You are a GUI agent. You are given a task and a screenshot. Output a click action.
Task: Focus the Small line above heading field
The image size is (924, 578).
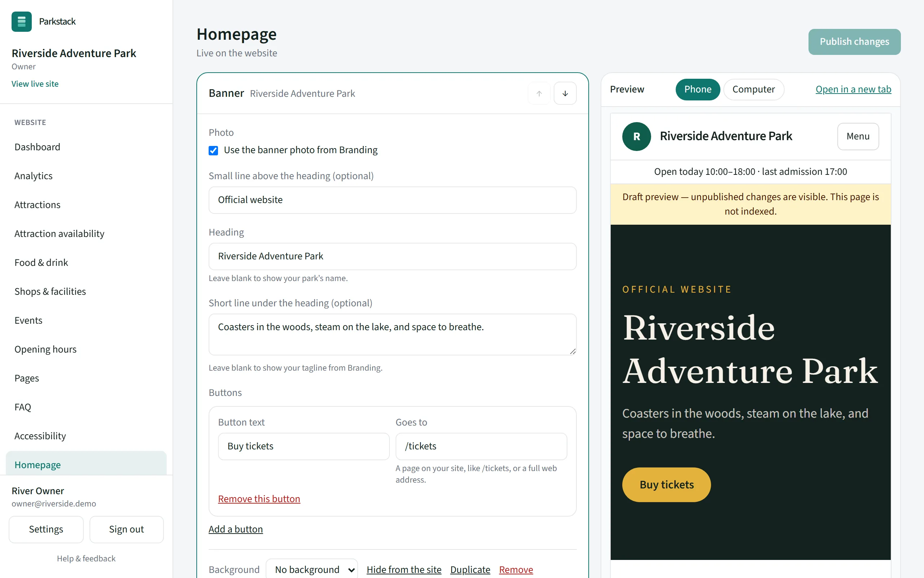[392, 200]
